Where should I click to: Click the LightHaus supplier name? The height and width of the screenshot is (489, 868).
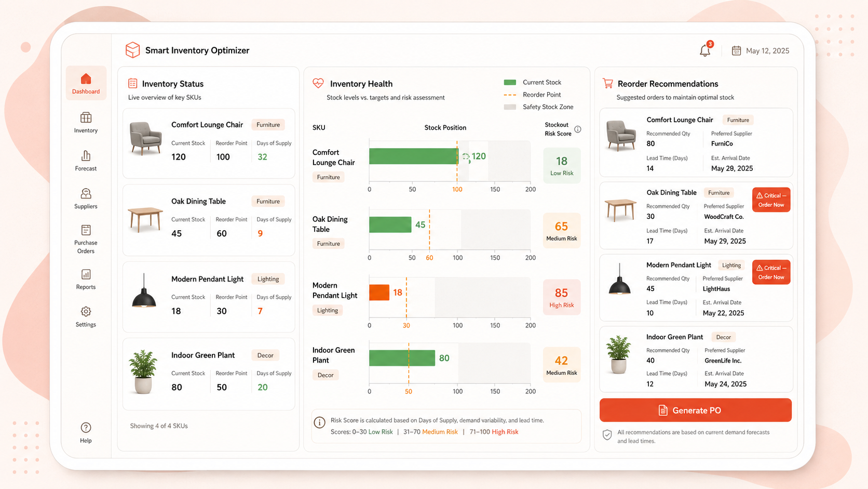[x=716, y=289]
